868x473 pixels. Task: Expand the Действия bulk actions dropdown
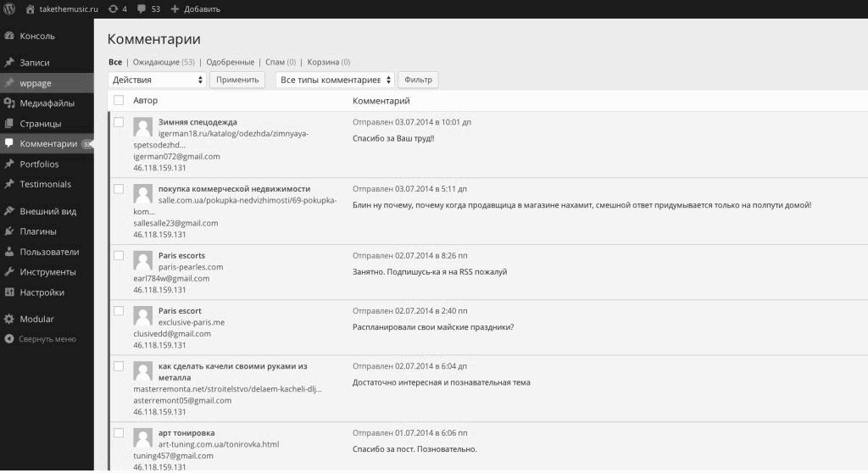coord(157,80)
